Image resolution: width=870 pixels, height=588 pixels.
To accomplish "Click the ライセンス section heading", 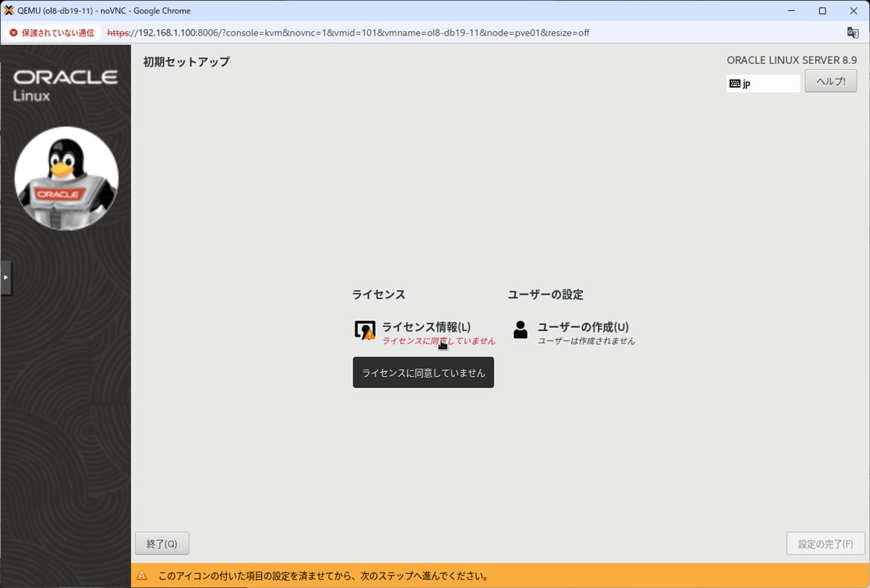I will click(x=378, y=294).
